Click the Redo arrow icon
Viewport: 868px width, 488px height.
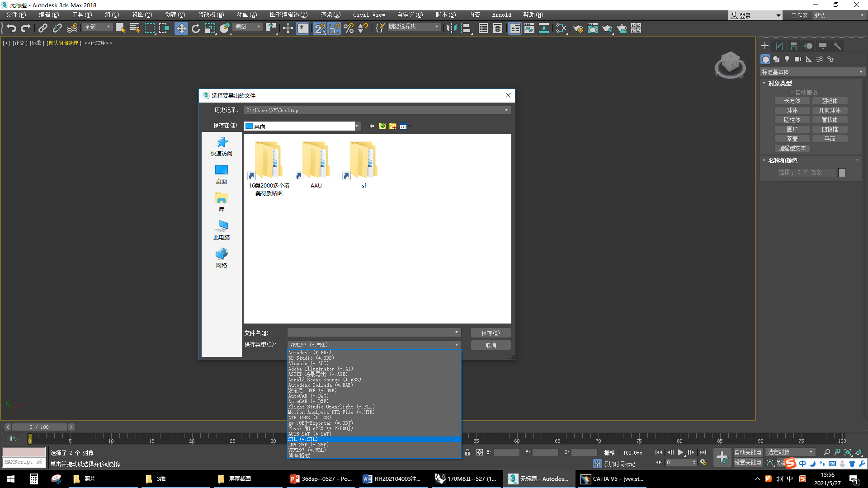click(26, 28)
